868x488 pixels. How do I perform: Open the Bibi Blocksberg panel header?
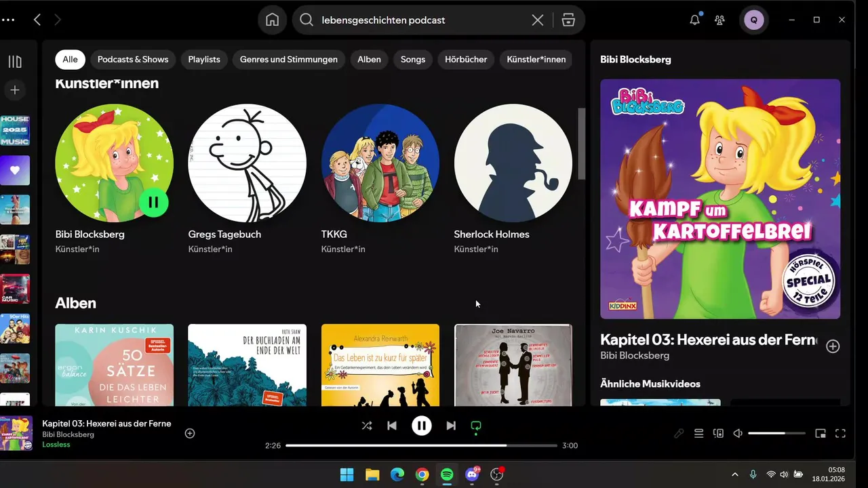(635, 59)
